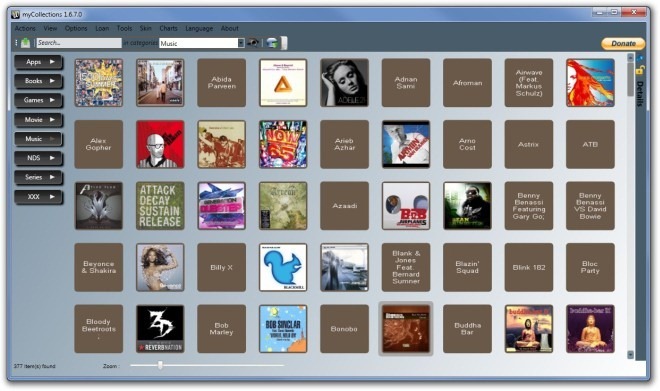Screen dimensions: 660x391
Task: Click the blue globe icon in the toolbar
Action: [x=273, y=43]
